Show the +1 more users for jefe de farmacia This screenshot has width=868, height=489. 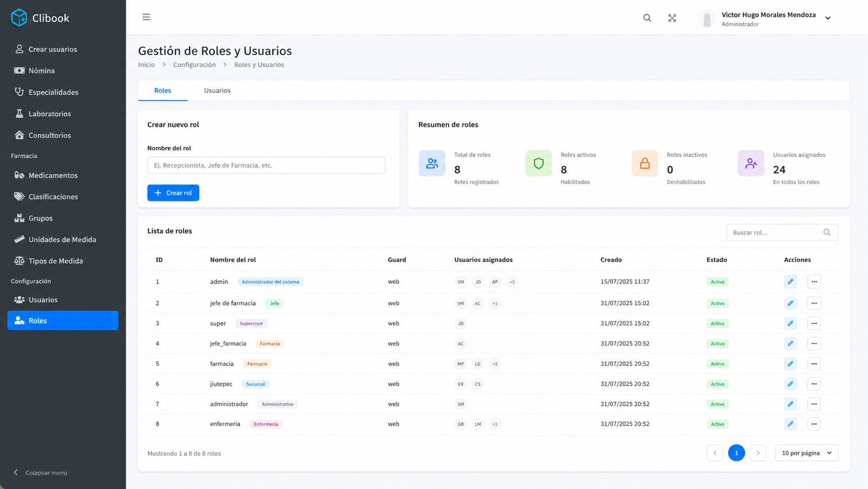pyautogui.click(x=495, y=303)
